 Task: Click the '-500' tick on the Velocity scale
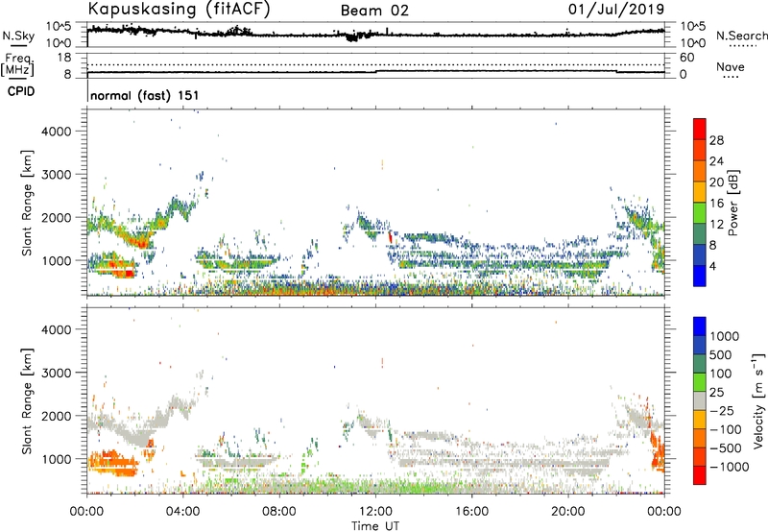click(x=726, y=448)
